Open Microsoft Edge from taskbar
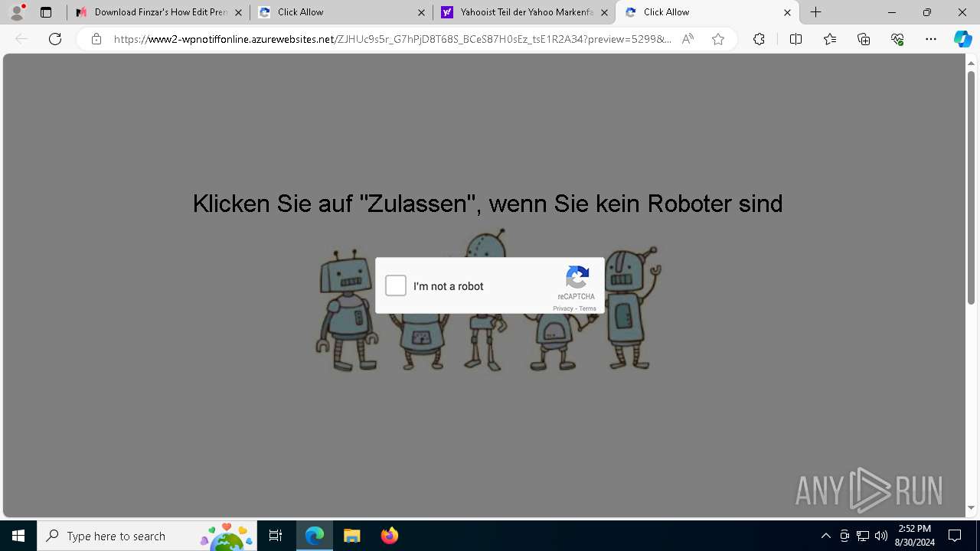Screen dimensions: 980x551 (315, 536)
